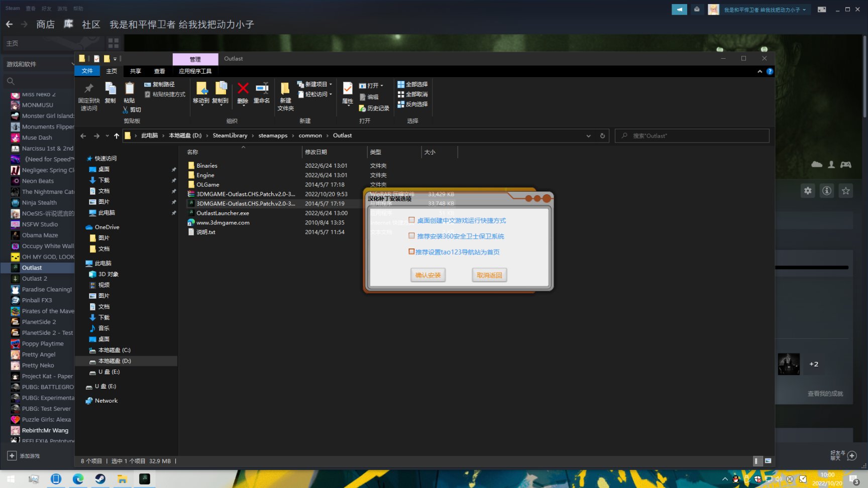
Task: Click the Cut (剪切) scissors icon
Action: (x=125, y=109)
